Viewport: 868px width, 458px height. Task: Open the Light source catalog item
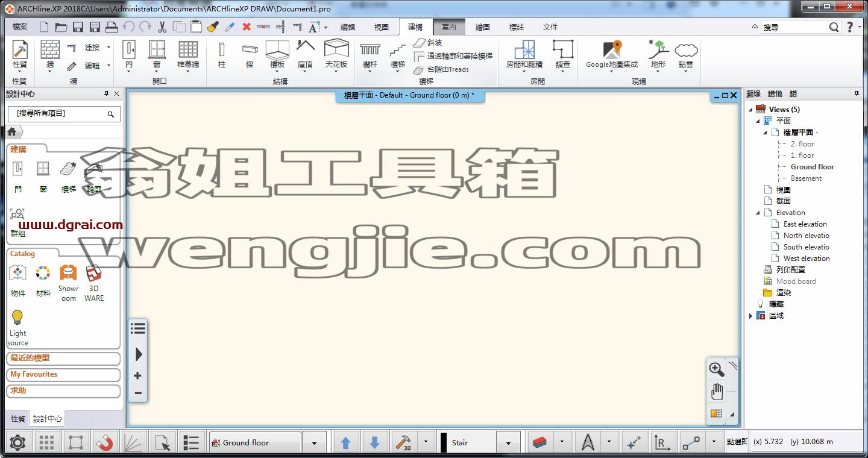pos(18,328)
